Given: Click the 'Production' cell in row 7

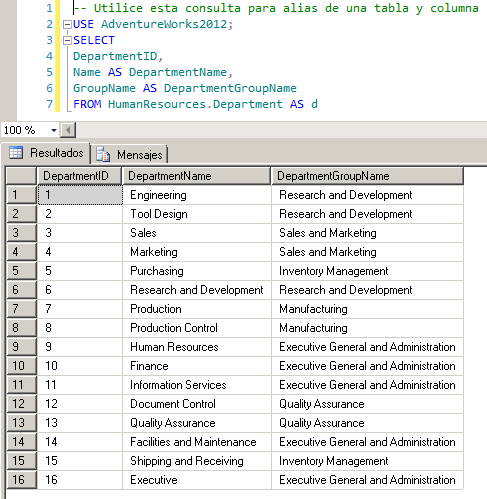Looking at the screenshot, I should [x=197, y=309].
